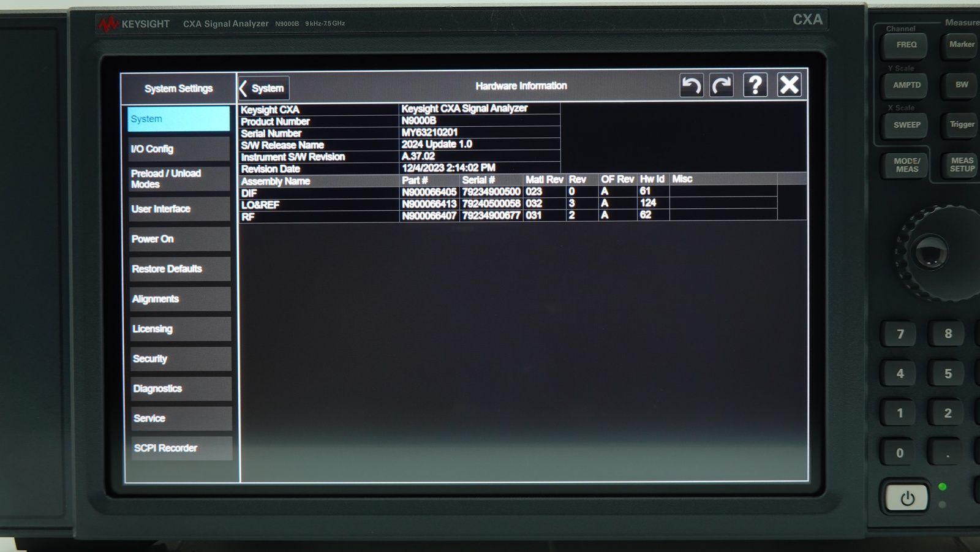Go back using the System chevron button
Screen dimensions: 980x552
click(x=263, y=88)
